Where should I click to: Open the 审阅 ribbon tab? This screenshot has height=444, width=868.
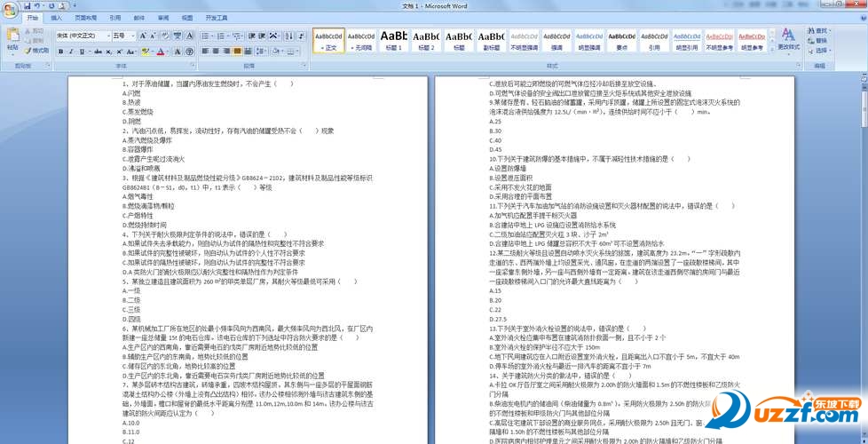click(163, 18)
